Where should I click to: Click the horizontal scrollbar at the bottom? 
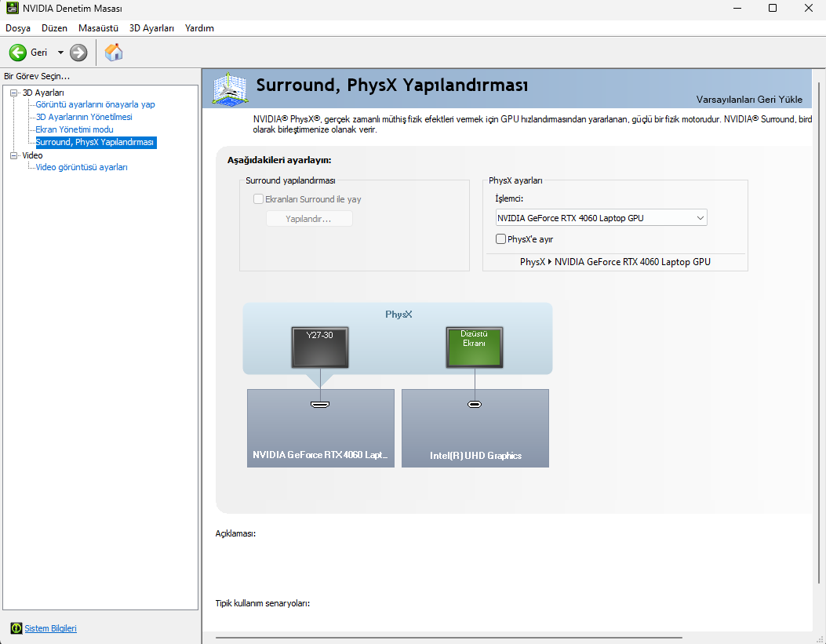point(449,638)
